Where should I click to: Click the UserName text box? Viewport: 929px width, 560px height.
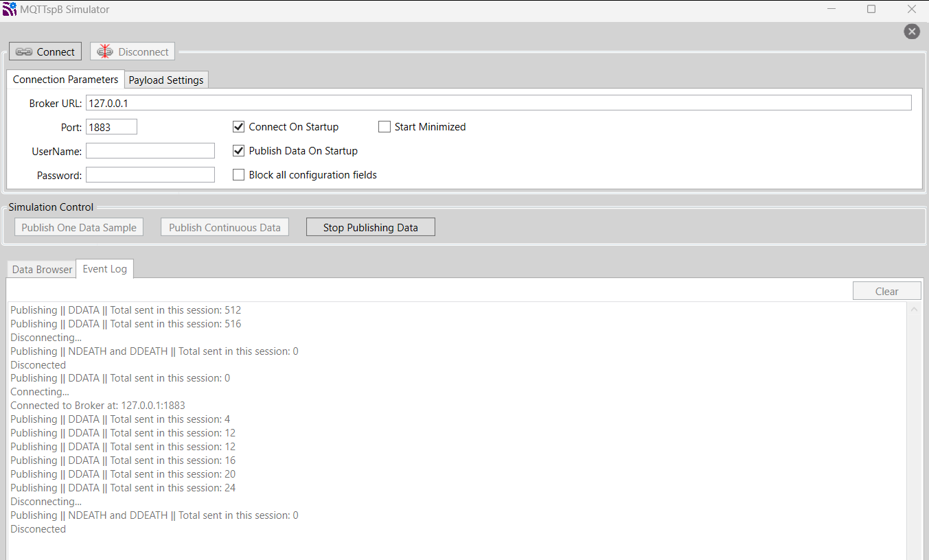150,151
